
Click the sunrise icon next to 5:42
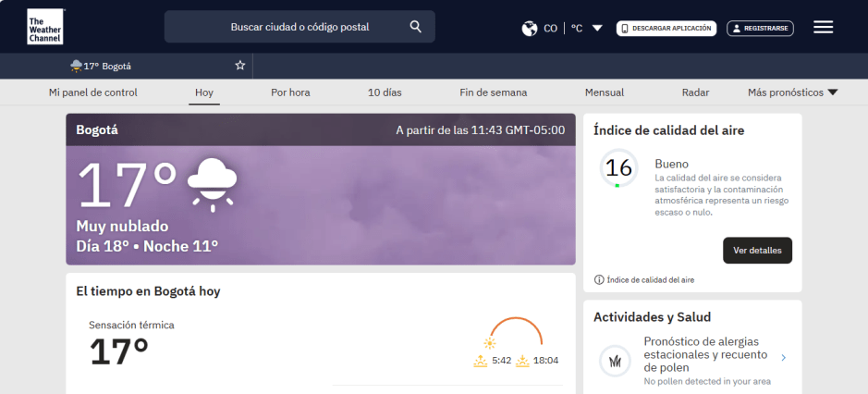click(480, 361)
